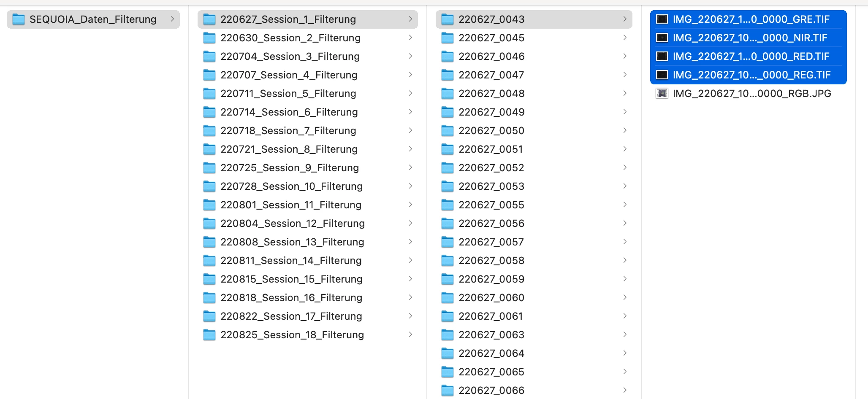This screenshot has height=399, width=868.
Task: Click the 220627_0043 folder icon
Action: pos(448,19)
